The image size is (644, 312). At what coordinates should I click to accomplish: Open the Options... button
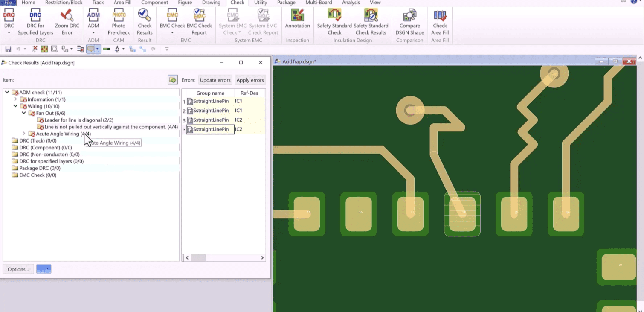pos(18,269)
